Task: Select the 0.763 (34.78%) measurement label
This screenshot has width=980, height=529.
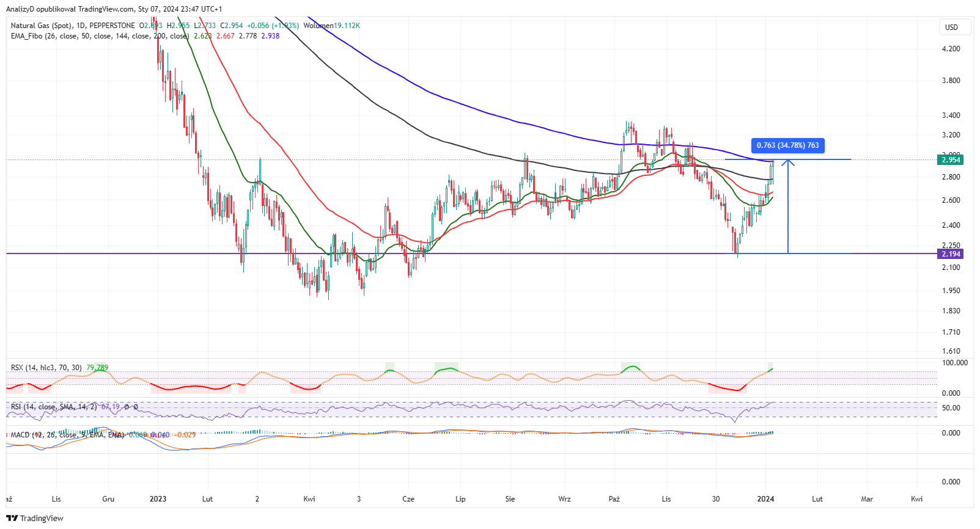Action: 788,145
